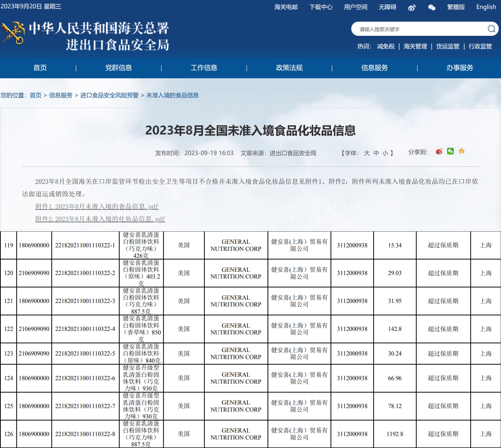Open 工作信息 navigation menu
The width and height of the screenshot is (501, 448).
204,68
